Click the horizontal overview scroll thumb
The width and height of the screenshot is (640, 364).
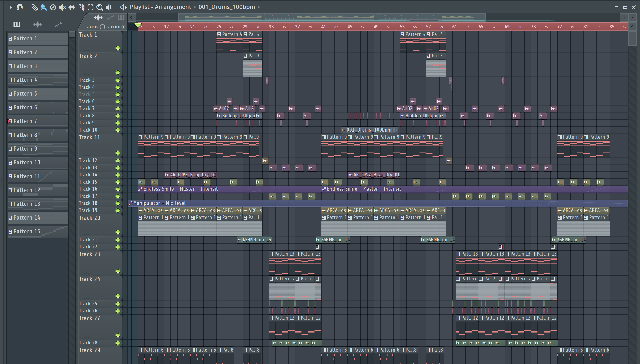point(332,18)
